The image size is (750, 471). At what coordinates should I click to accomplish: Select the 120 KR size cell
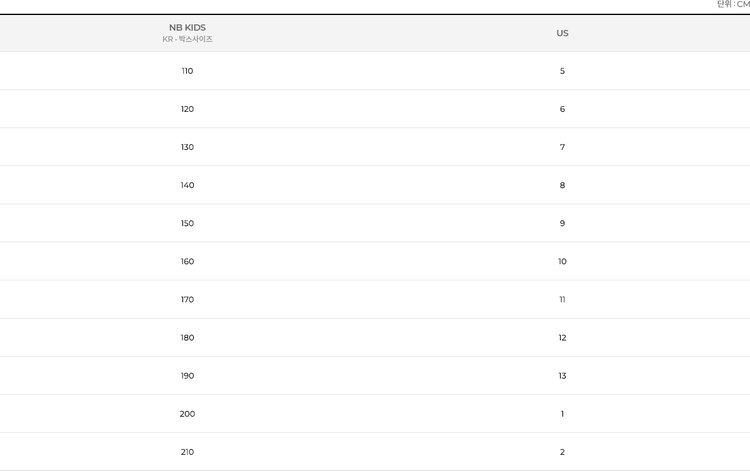coord(188,109)
